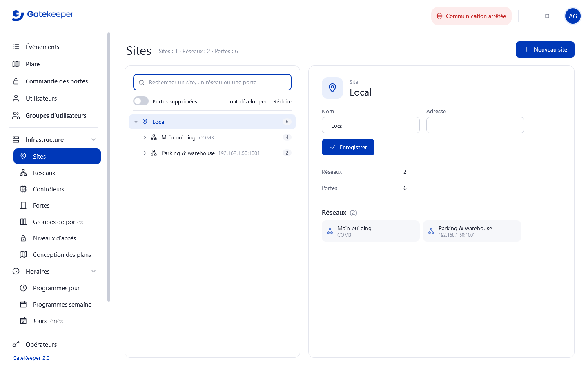
Task: Click the Utilisateurs person icon
Action: tap(16, 98)
